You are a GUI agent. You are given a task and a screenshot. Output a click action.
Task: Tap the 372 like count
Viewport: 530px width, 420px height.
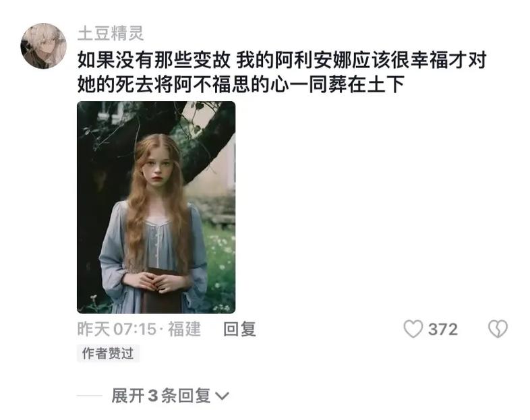(443, 330)
